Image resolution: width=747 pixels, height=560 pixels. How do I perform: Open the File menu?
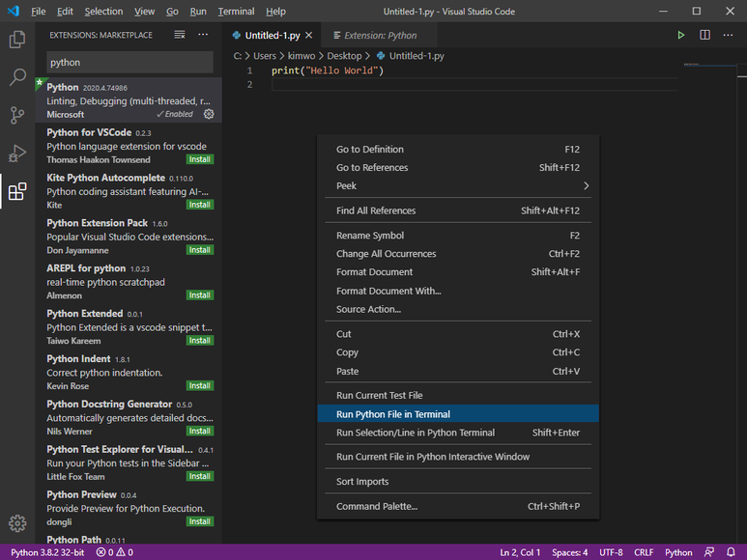38,12
